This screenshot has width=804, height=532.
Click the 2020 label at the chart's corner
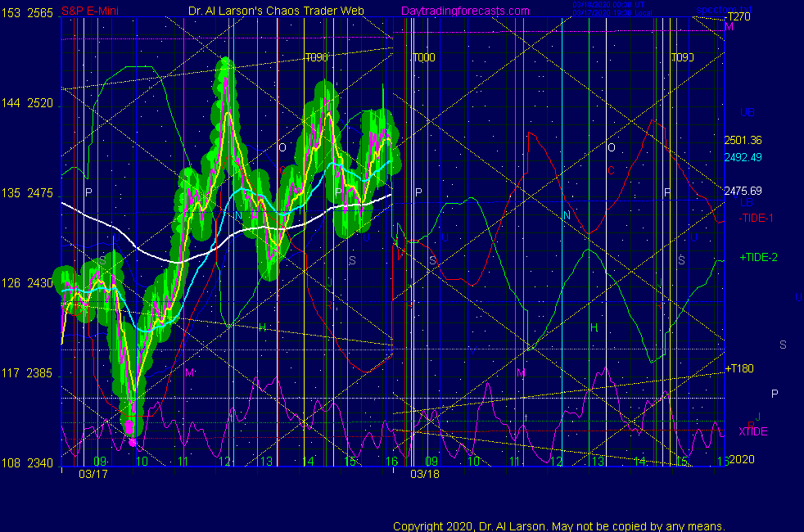(742, 459)
